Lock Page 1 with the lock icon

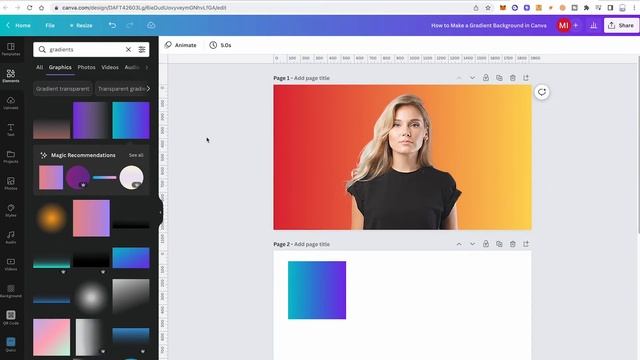[x=486, y=78]
